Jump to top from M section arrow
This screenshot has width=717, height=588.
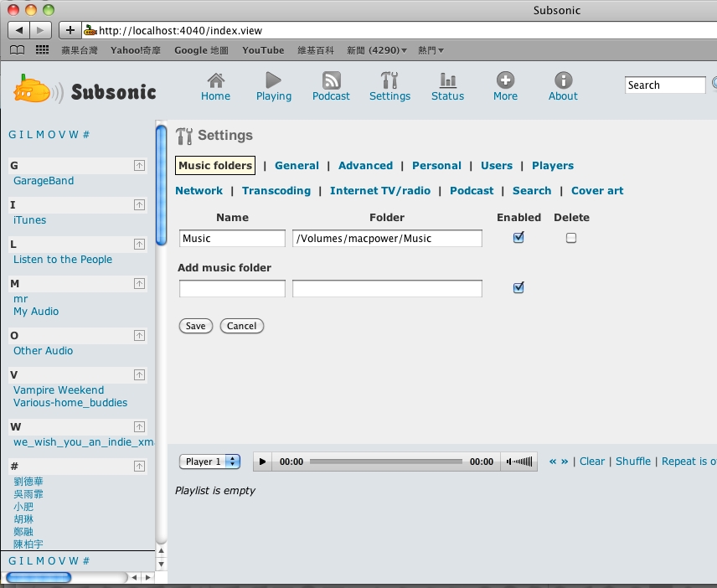(x=140, y=283)
